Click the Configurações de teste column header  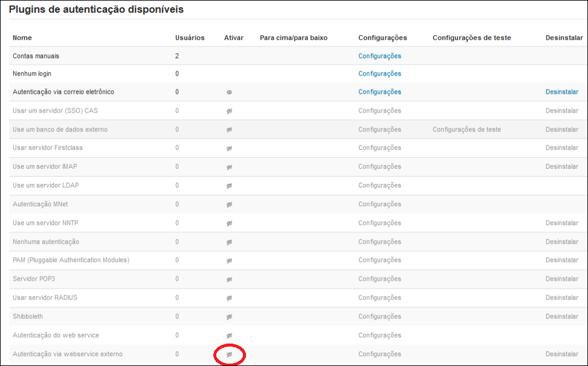pyautogui.click(x=472, y=38)
